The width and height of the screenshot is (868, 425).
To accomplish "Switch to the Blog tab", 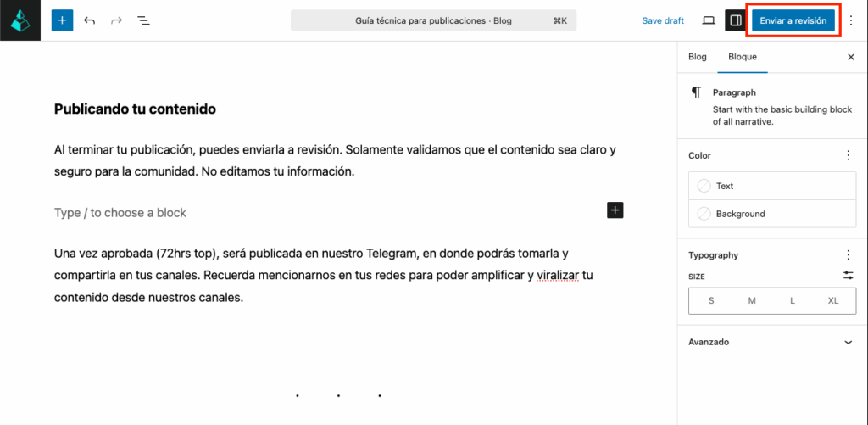I will (x=698, y=57).
